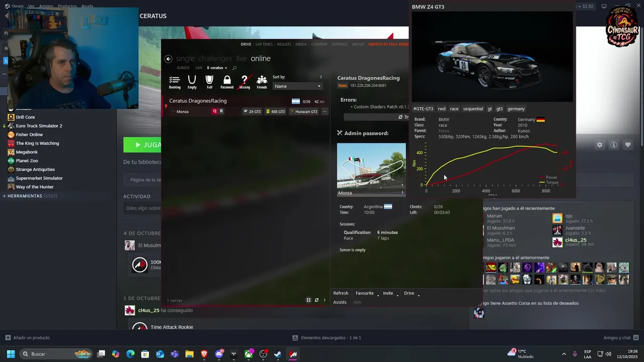Go back with the circled arrow icon
This screenshot has height=362, width=644.
(x=169, y=59)
